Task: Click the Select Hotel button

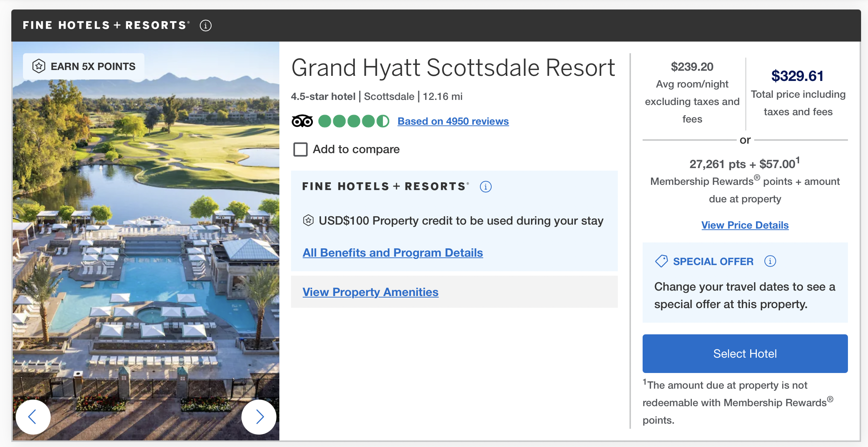Action: pyautogui.click(x=745, y=353)
